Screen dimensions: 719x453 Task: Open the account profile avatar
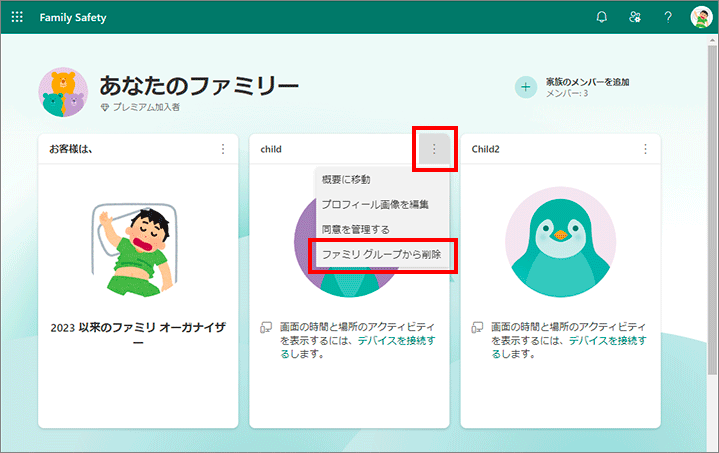[700, 17]
